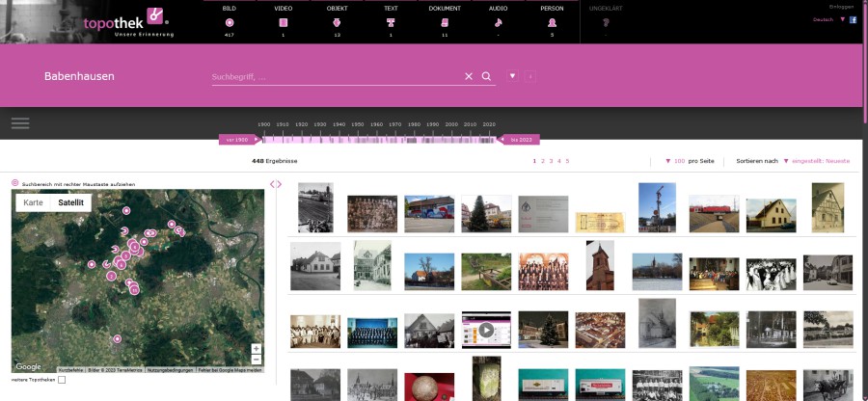868x401 pixels.
Task: Zoom in on the map
Action: [x=256, y=348]
